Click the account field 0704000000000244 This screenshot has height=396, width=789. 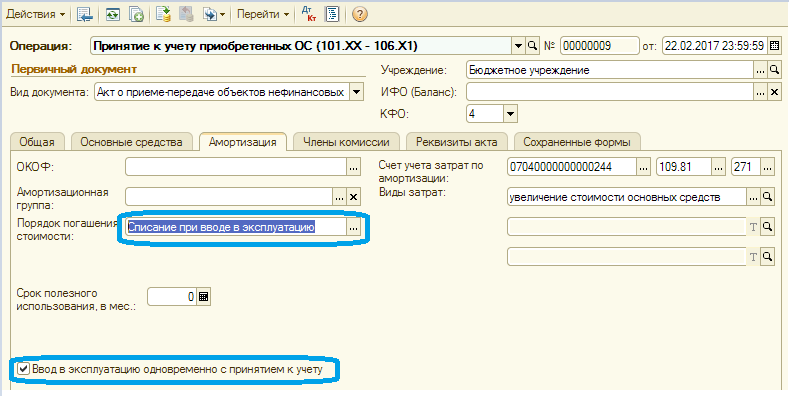(572, 167)
